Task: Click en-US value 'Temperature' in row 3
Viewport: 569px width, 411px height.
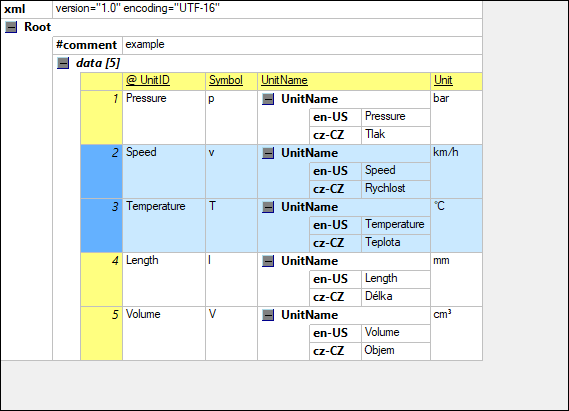Action: tap(396, 225)
